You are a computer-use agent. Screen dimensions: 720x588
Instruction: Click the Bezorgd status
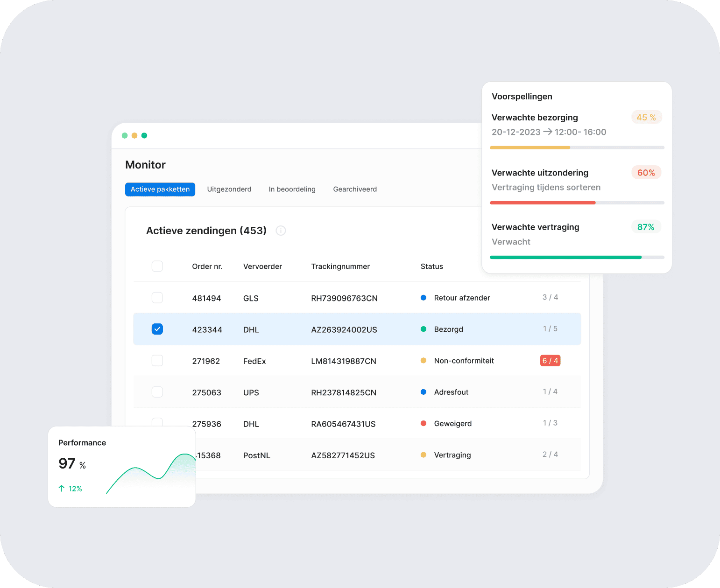[449, 329]
